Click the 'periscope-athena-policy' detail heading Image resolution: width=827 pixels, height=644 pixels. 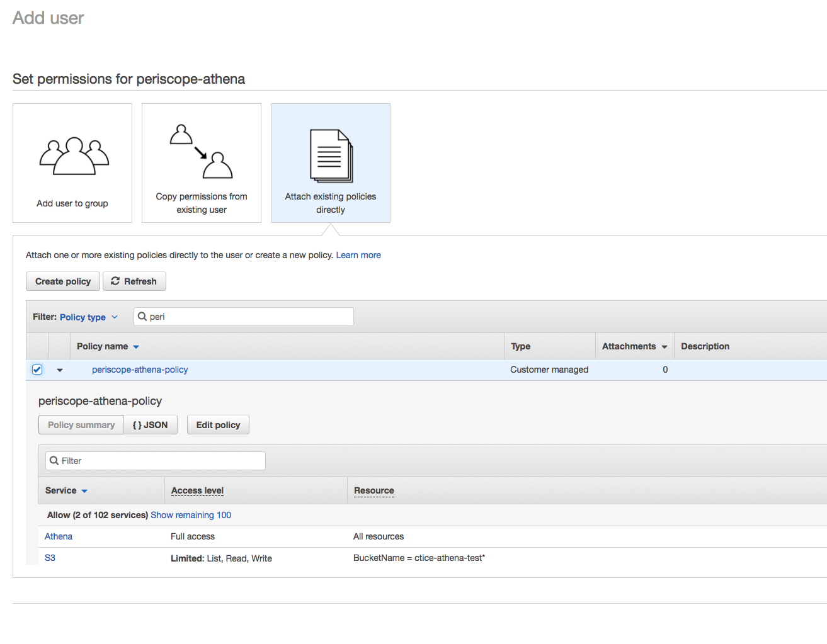coord(100,401)
